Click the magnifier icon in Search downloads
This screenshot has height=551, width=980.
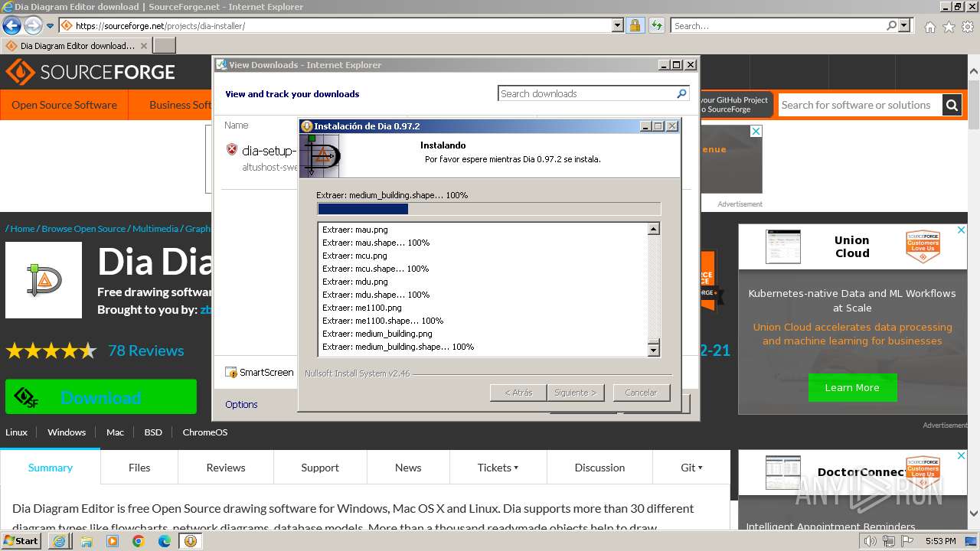coord(681,93)
